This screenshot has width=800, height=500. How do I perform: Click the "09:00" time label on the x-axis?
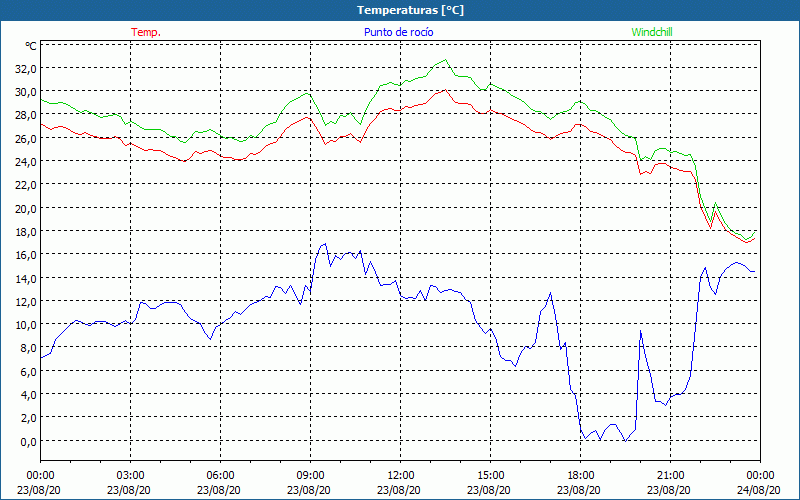pos(311,476)
